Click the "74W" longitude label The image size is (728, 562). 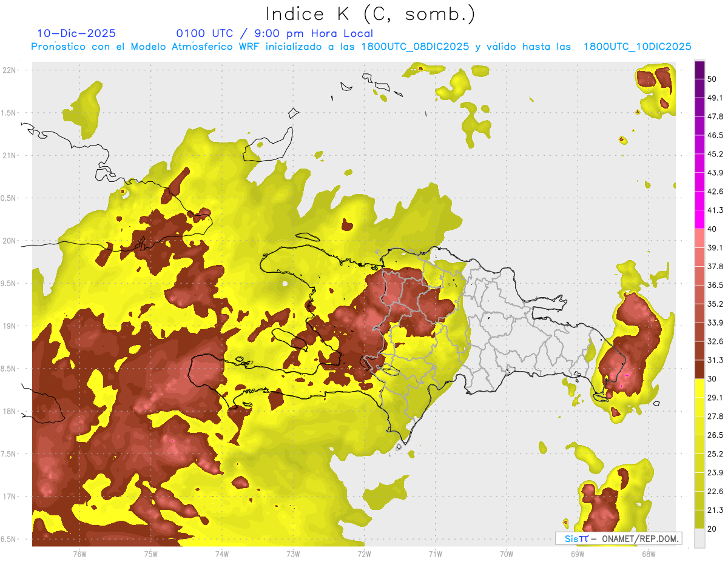(222, 554)
